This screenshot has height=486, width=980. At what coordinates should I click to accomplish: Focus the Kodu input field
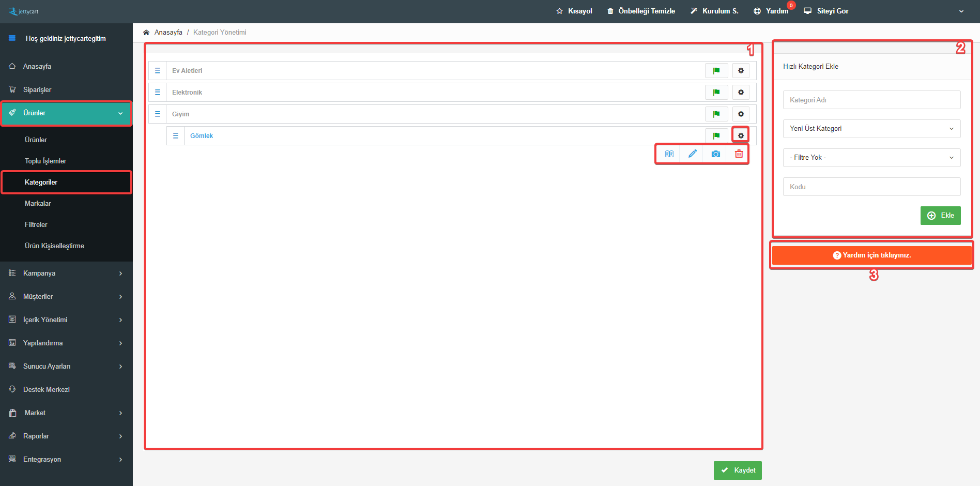tap(872, 187)
